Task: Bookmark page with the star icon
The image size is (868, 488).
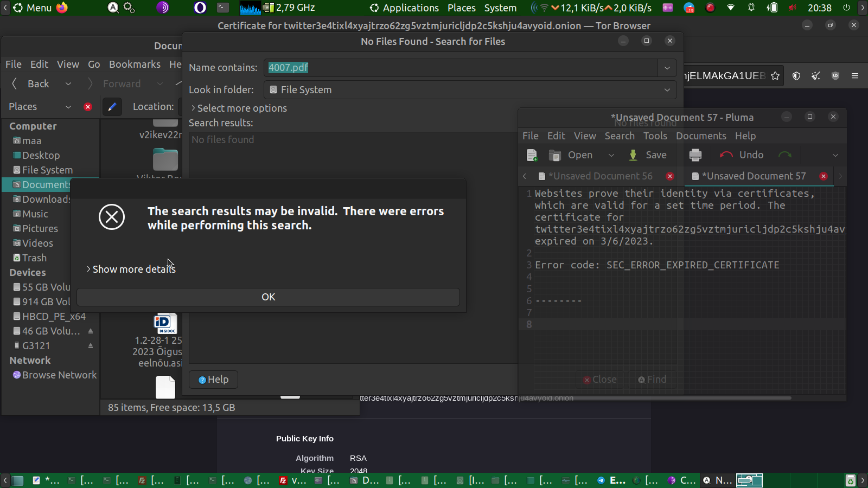Action: pos(775,76)
